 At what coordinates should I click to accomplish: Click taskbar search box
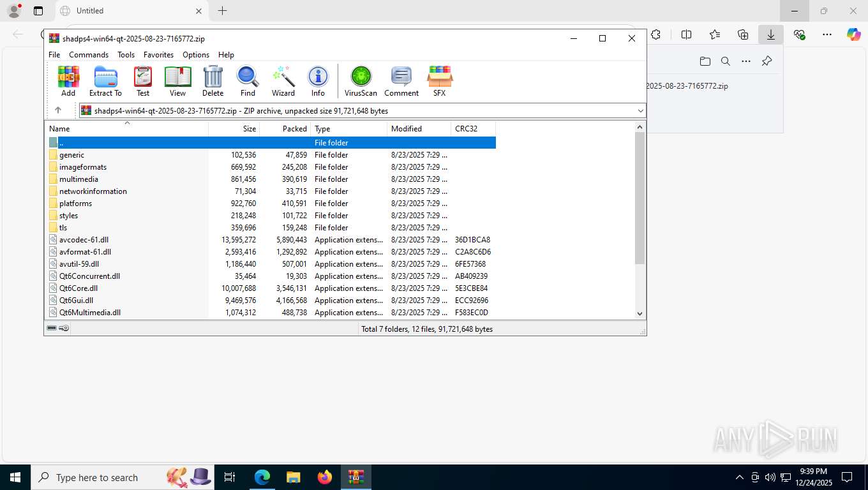coord(123,477)
